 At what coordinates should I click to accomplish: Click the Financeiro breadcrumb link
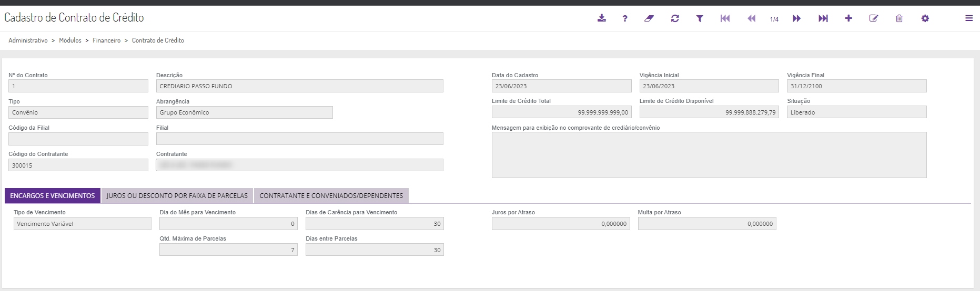pos(107,40)
